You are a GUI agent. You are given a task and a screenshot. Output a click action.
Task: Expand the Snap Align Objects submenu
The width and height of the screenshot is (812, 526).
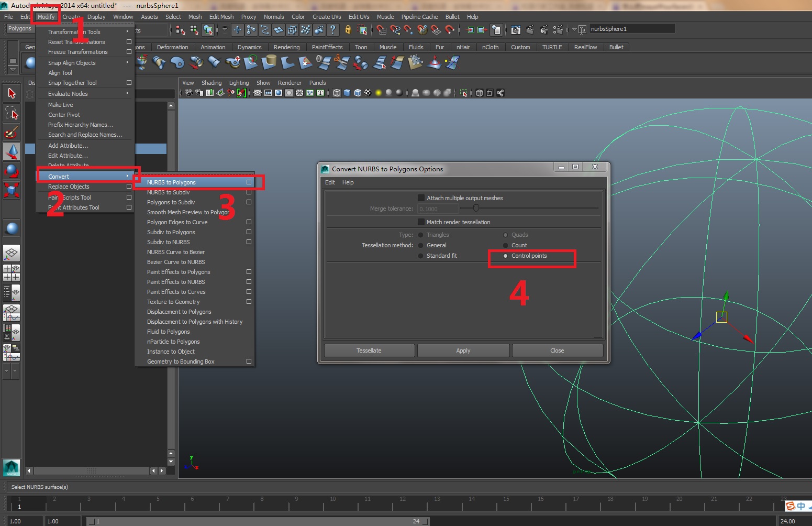(72, 62)
